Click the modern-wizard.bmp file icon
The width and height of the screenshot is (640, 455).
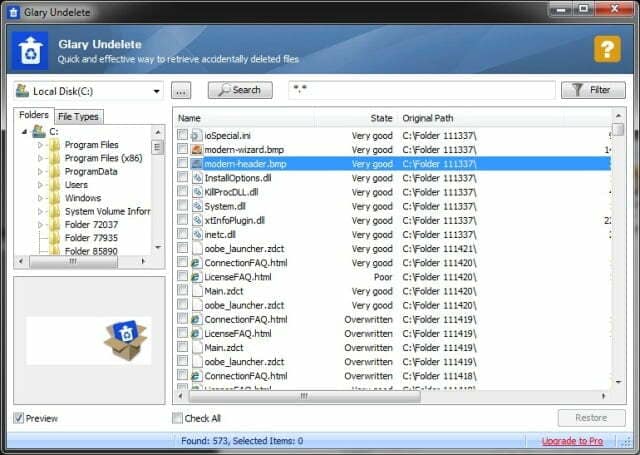pyautogui.click(x=197, y=149)
